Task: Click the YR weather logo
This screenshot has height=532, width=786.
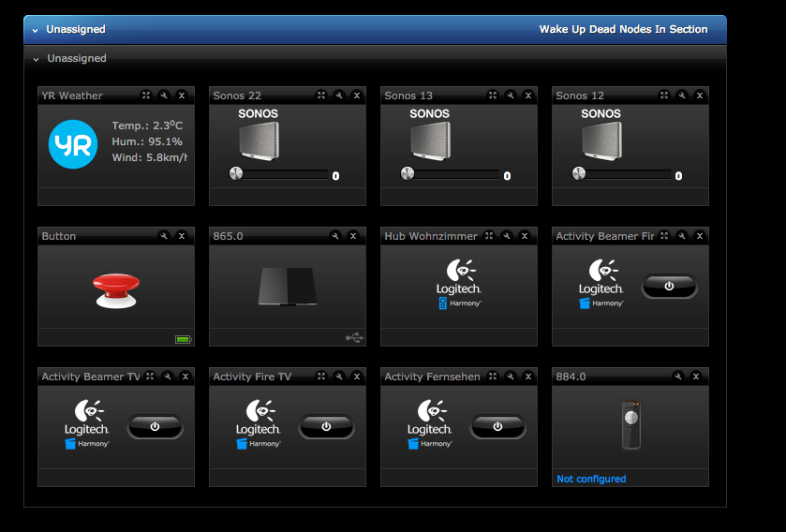Action: [73, 144]
